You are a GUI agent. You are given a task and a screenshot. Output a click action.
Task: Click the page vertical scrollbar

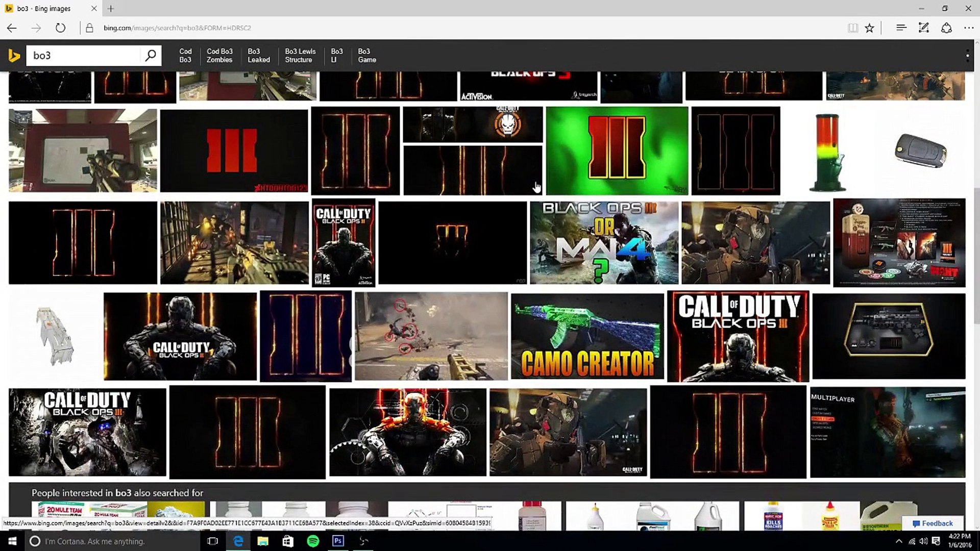(x=976, y=255)
